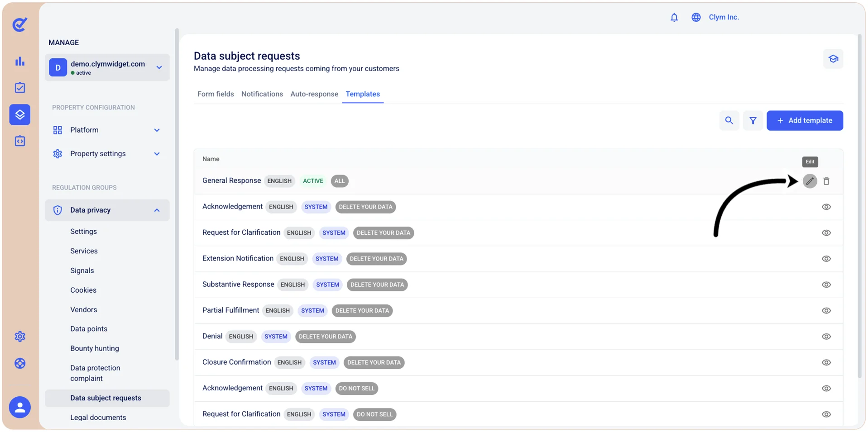This screenshot has width=868, height=432.
Task: Open the notifications bell icon
Action: coord(674,17)
